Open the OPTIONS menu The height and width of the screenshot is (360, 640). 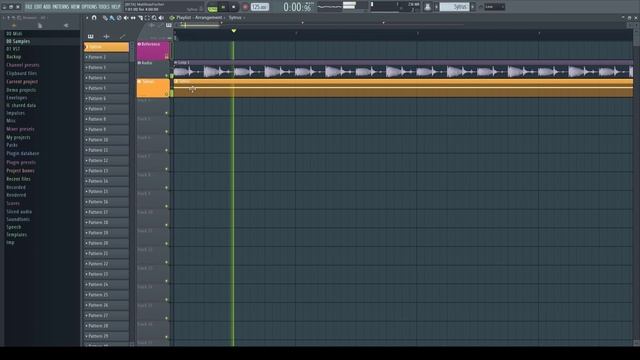click(89, 7)
